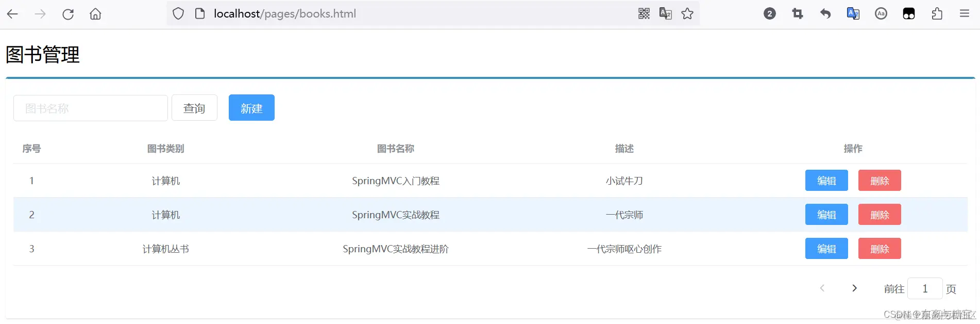Click the browser forward arrow
This screenshot has width=980, height=324.
40,14
